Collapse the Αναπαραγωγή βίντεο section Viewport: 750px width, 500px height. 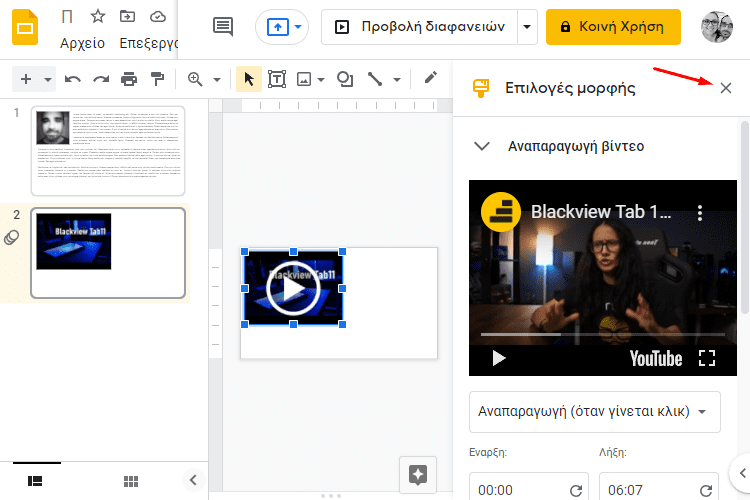coord(482,146)
